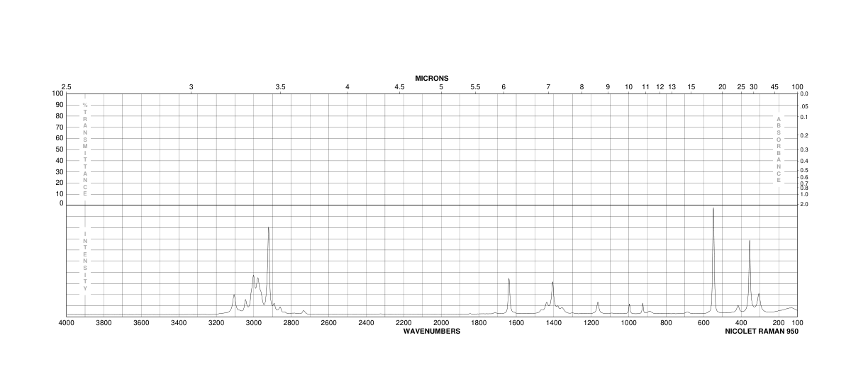
Task: Click the 50 transmittance scale label
Action: point(60,149)
